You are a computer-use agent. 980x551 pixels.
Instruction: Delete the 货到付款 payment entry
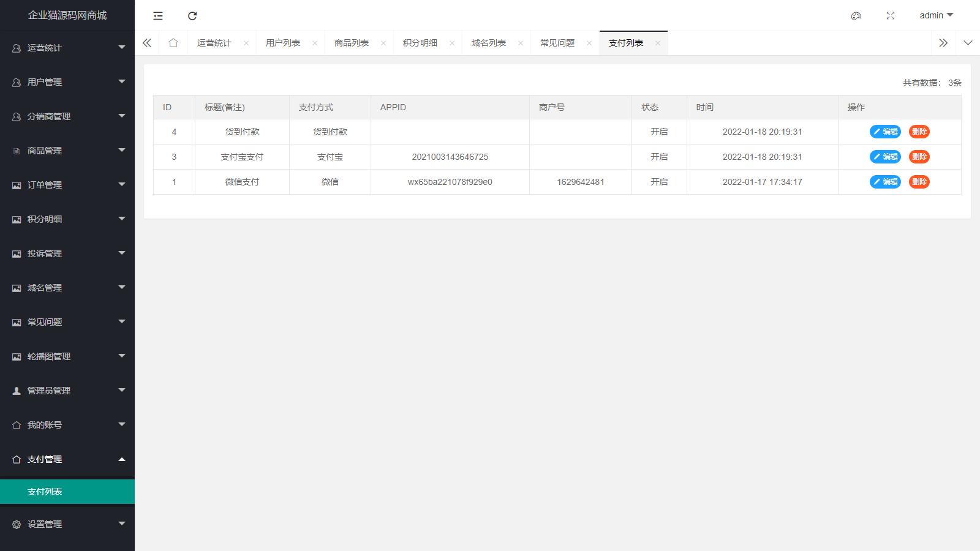[919, 132]
